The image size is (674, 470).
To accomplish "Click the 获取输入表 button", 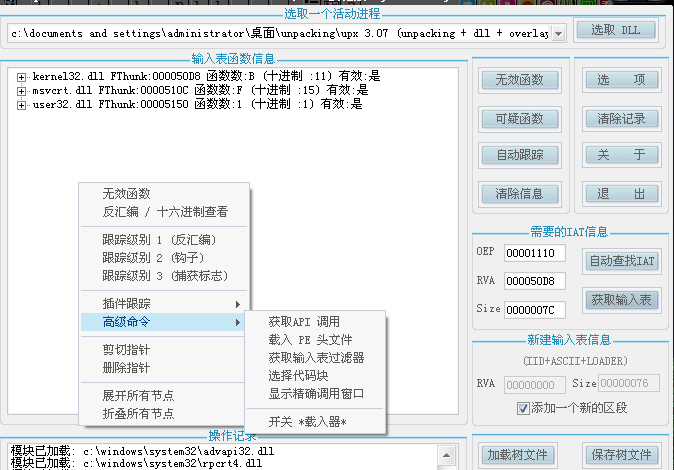I will pos(622,299).
